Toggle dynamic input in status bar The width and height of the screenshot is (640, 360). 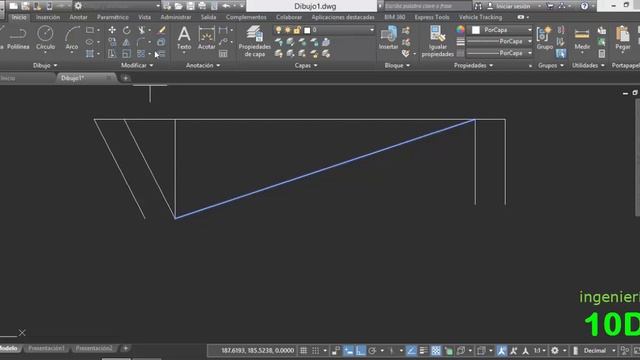pos(348,351)
